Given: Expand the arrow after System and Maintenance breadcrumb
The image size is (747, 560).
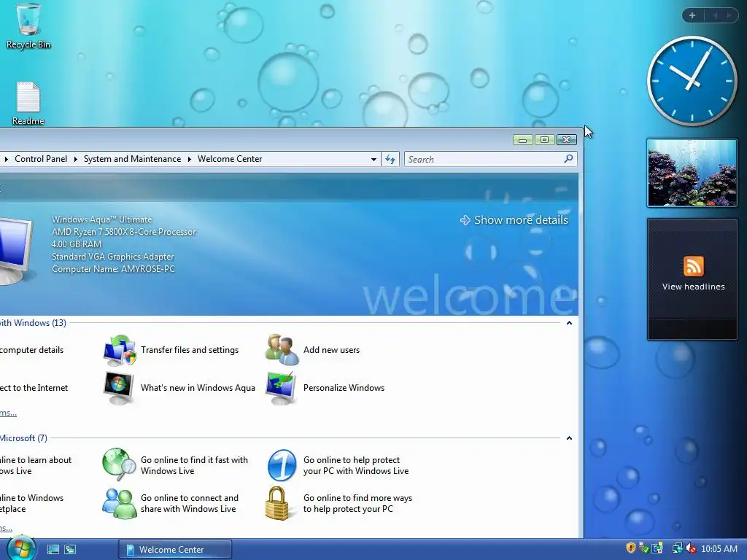Looking at the screenshot, I should click(189, 159).
